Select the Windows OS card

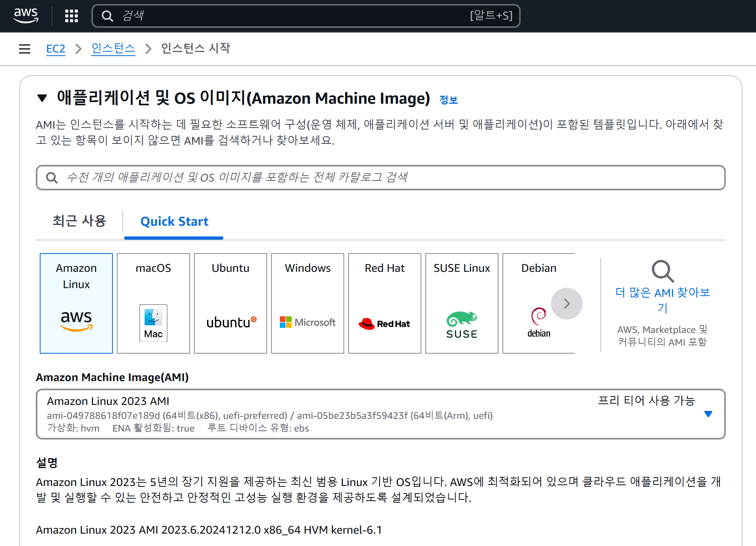(308, 303)
